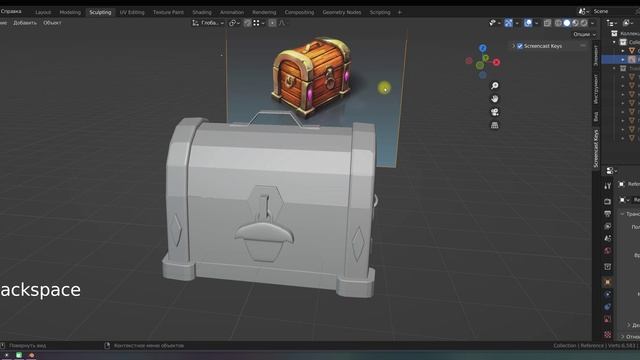Switch to wireframe viewport shading

[558, 23]
